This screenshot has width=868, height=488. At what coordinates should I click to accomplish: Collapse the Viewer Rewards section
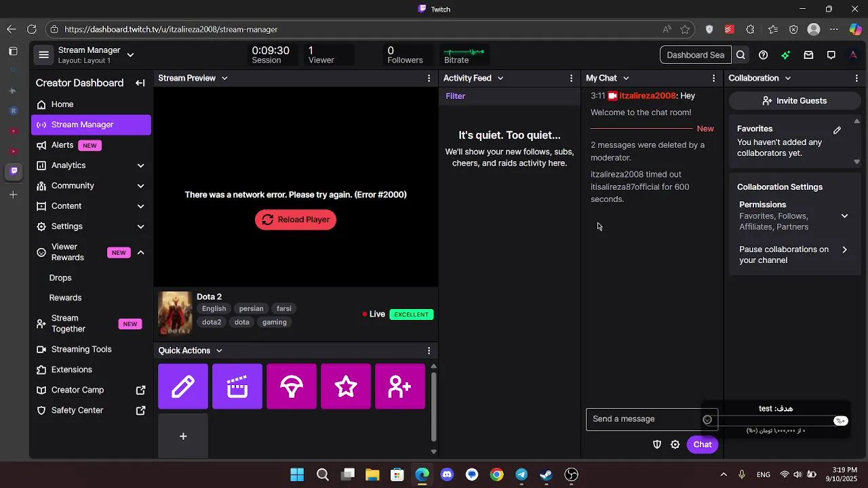click(140, 252)
